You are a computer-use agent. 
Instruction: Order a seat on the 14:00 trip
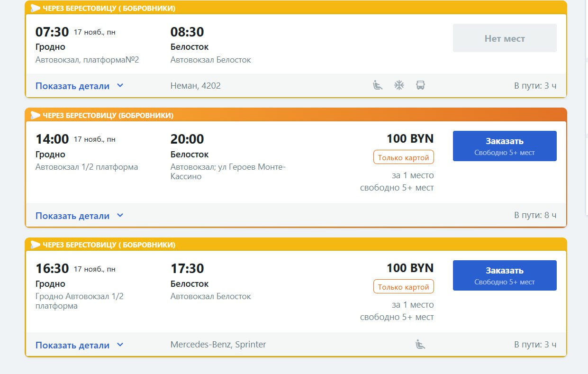[504, 146]
